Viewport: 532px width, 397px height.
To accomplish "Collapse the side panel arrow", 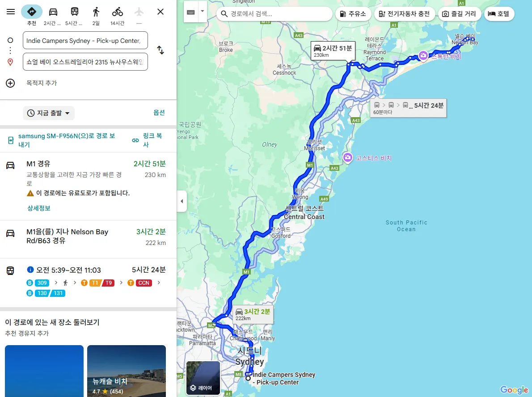I will pyautogui.click(x=182, y=201).
